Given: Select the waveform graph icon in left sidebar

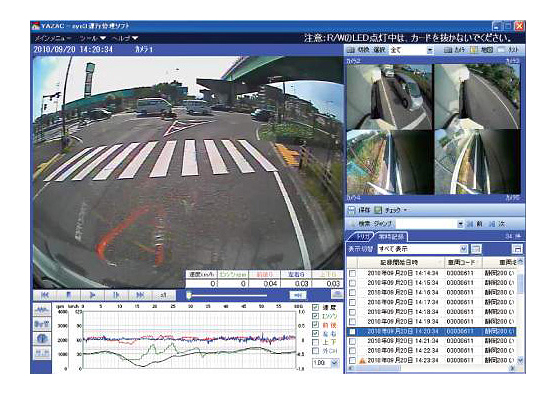Looking at the screenshot, I should 42,310.
